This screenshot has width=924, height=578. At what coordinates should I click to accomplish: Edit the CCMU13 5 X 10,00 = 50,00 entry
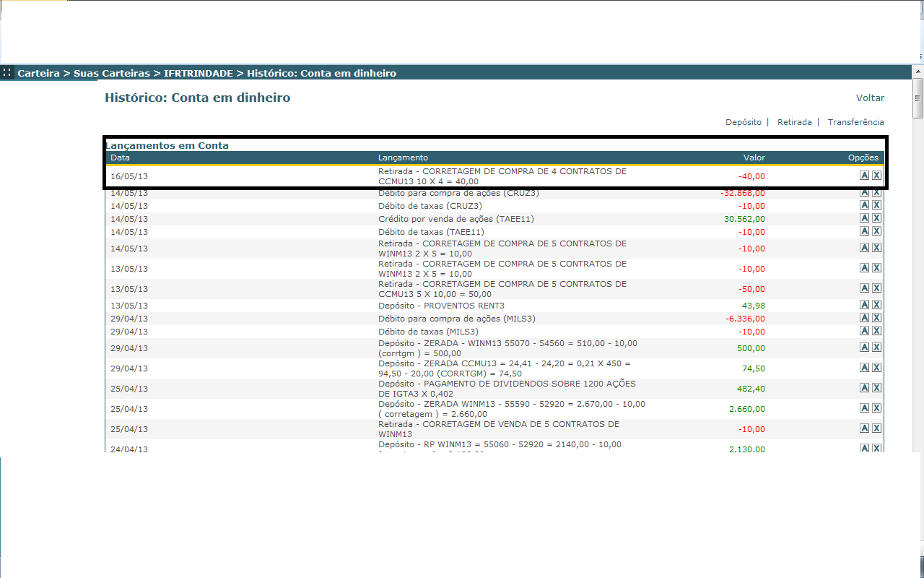[x=864, y=288]
